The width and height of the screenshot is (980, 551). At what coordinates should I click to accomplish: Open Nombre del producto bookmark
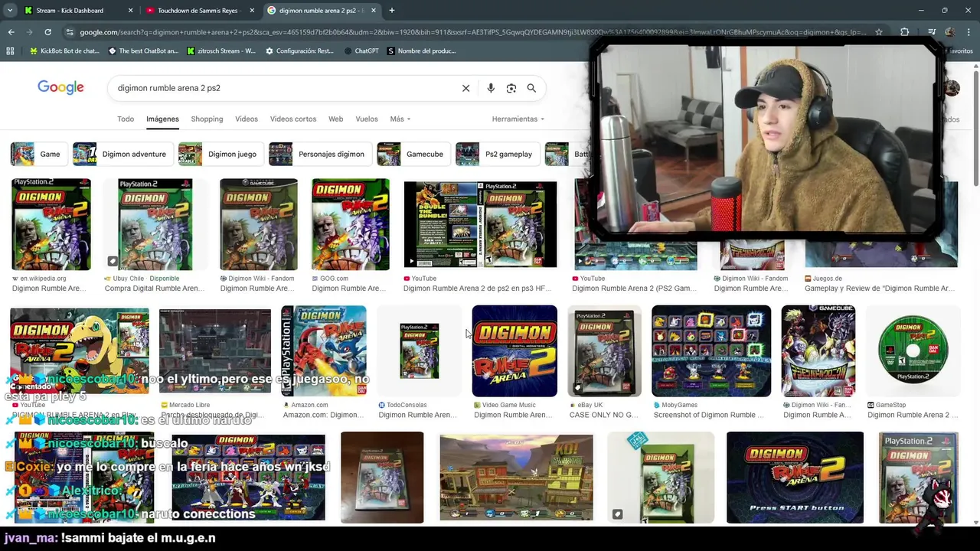[422, 51]
